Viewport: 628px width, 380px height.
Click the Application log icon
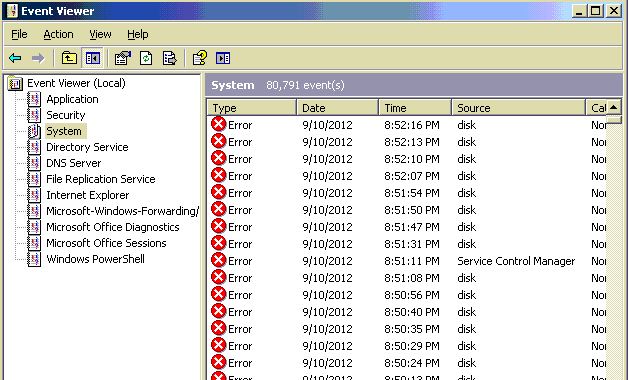click(x=34, y=99)
